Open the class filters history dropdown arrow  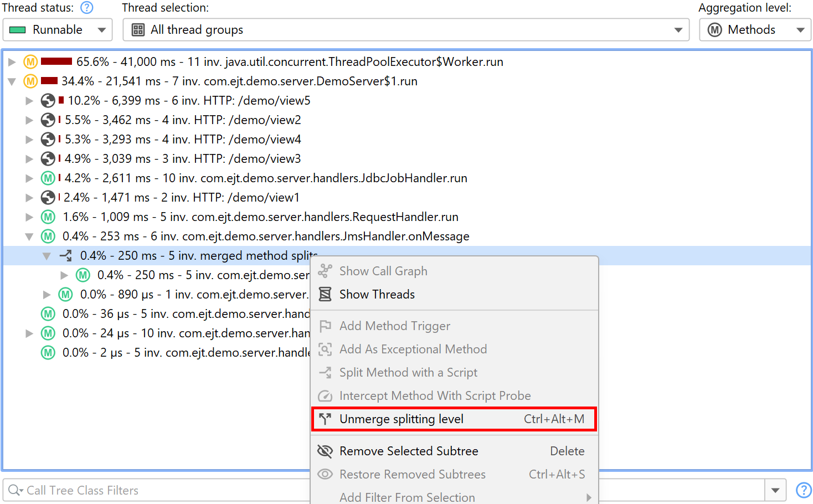click(775, 491)
